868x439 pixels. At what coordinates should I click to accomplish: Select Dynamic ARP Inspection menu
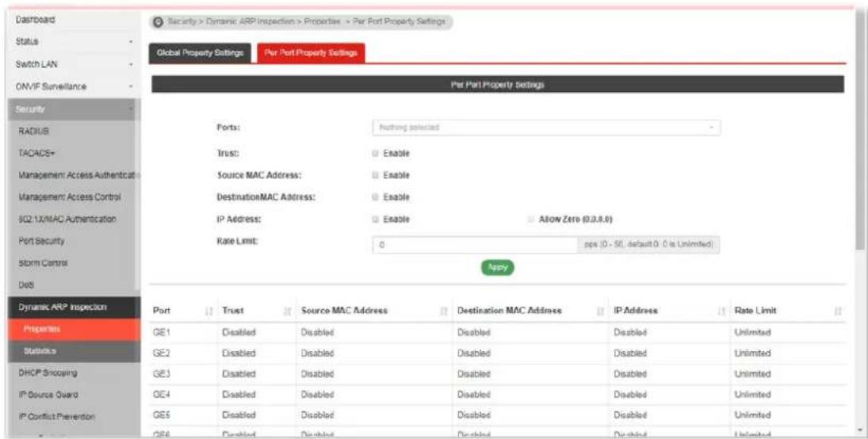pos(75,307)
